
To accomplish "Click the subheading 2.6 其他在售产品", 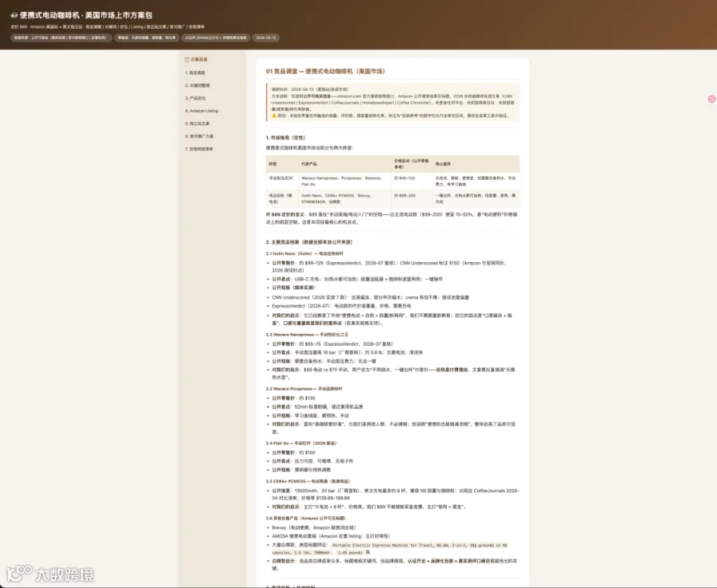I will tap(305, 519).
